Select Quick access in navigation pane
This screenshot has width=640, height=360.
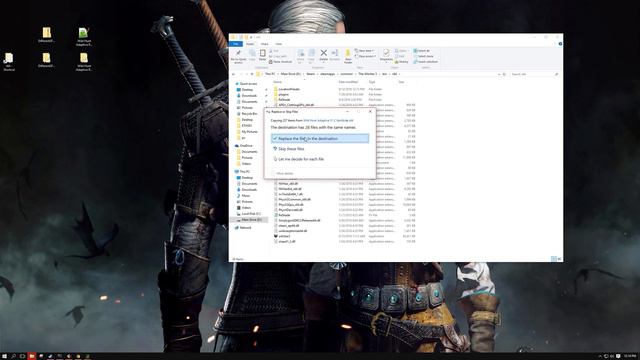(x=246, y=84)
